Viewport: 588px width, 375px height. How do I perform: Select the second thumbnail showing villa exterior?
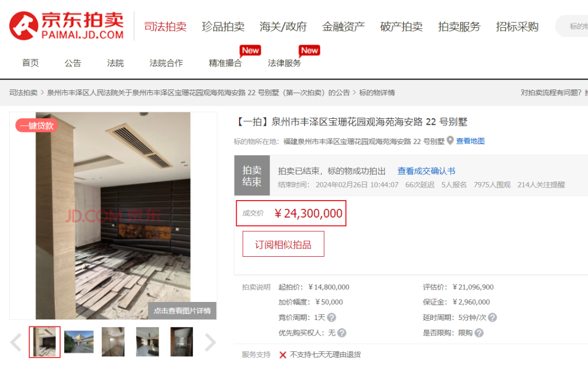pos(79,342)
